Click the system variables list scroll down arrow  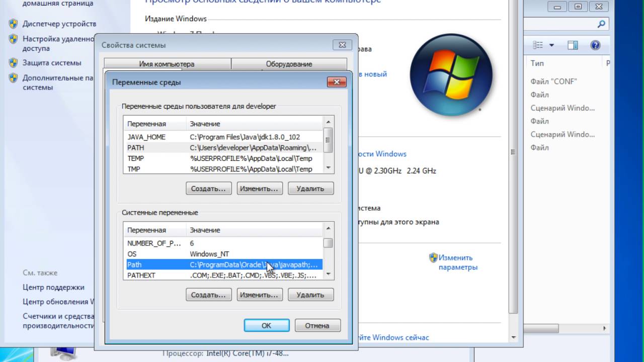click(x=328, y=275)
